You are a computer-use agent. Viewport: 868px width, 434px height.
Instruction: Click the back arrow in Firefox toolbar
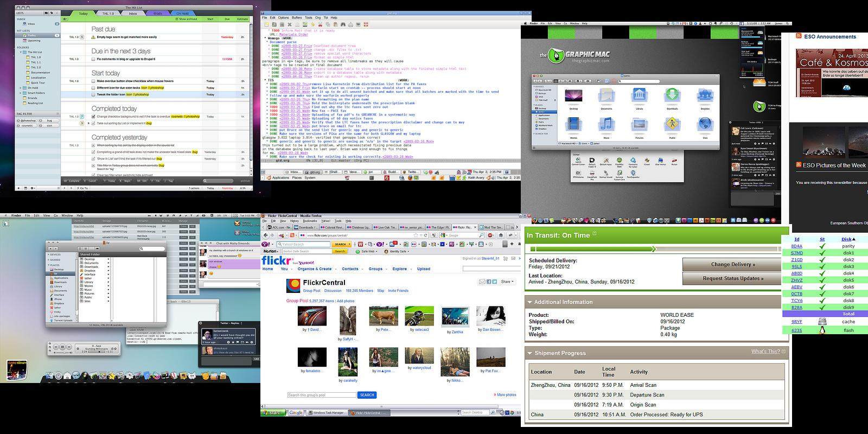pyautogui.click(x=266, y=235)
